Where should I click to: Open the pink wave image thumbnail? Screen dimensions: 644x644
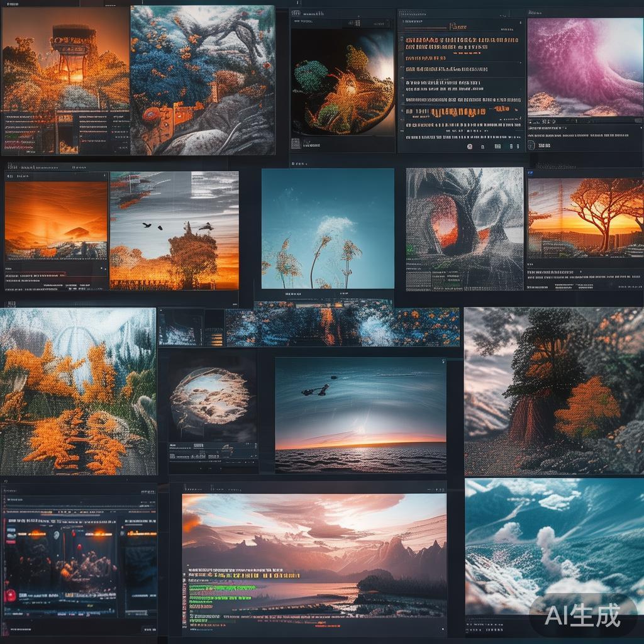coord(585,66)
